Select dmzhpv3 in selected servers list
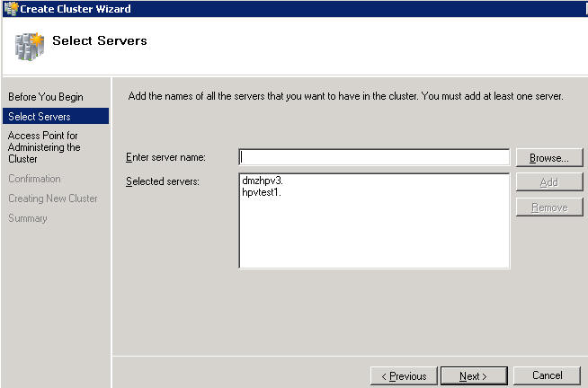This screenshot has height=388, width=588. point(263,181)
